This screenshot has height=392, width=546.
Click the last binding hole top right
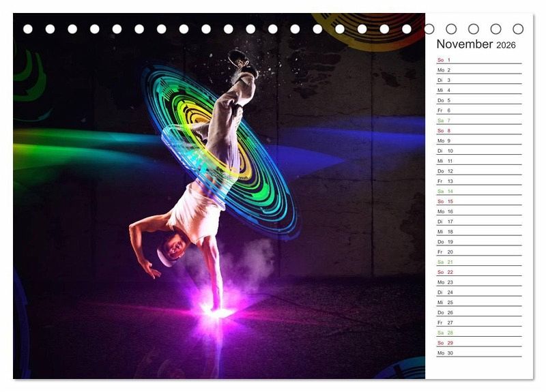[x=518, y=29]
